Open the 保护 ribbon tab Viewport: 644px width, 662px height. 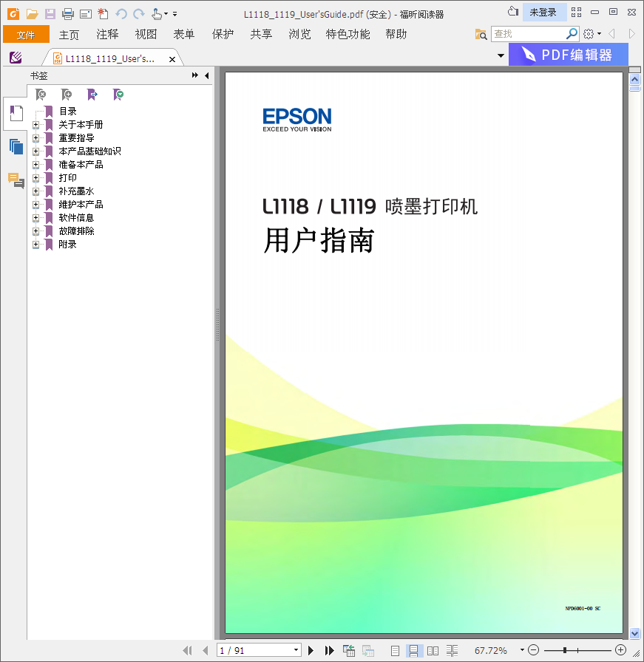click(x=223, y=34)
